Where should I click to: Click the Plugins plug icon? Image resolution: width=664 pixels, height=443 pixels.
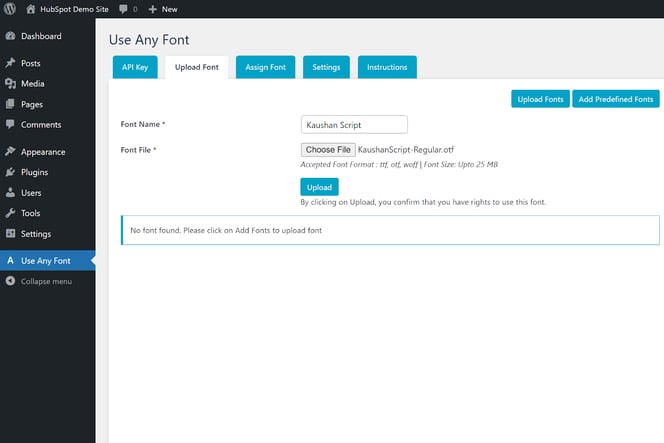(11, 172)
